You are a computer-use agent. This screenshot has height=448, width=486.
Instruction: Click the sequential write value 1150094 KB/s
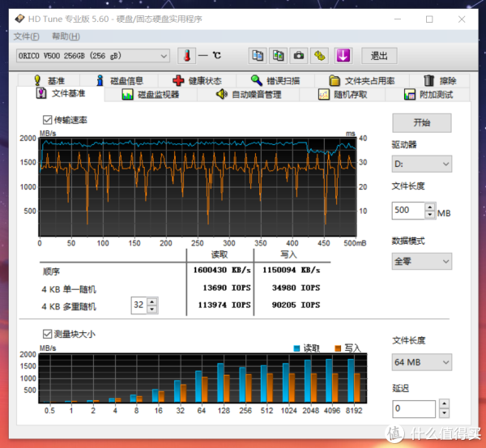point(292,270)
